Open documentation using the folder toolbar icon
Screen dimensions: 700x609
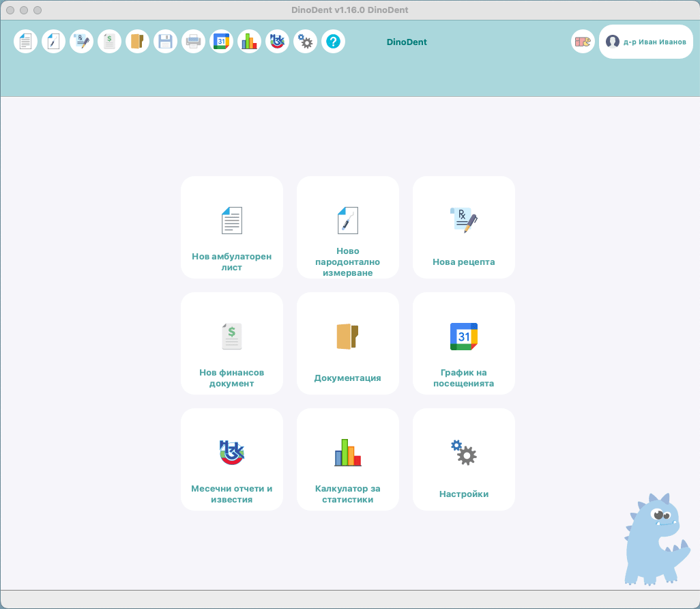(137, 42)
